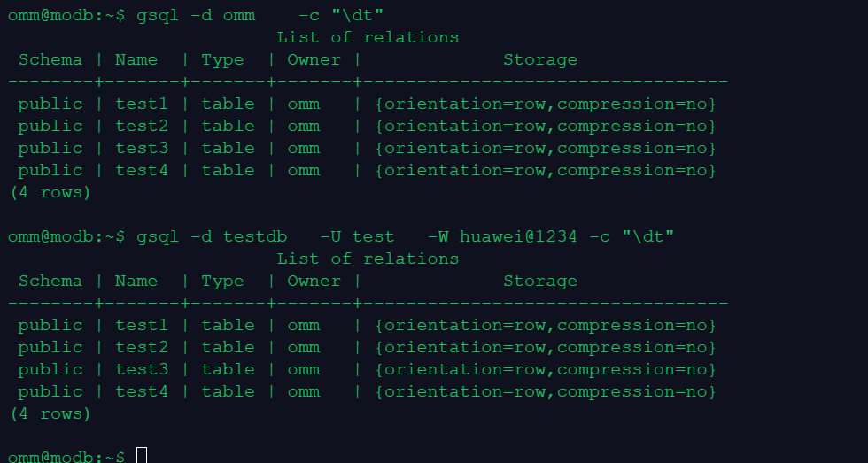The width and height of the screenshot is (868, 463).
Task: Click the "-W" flag in the testdb command
Action: [x=438, y=236]
